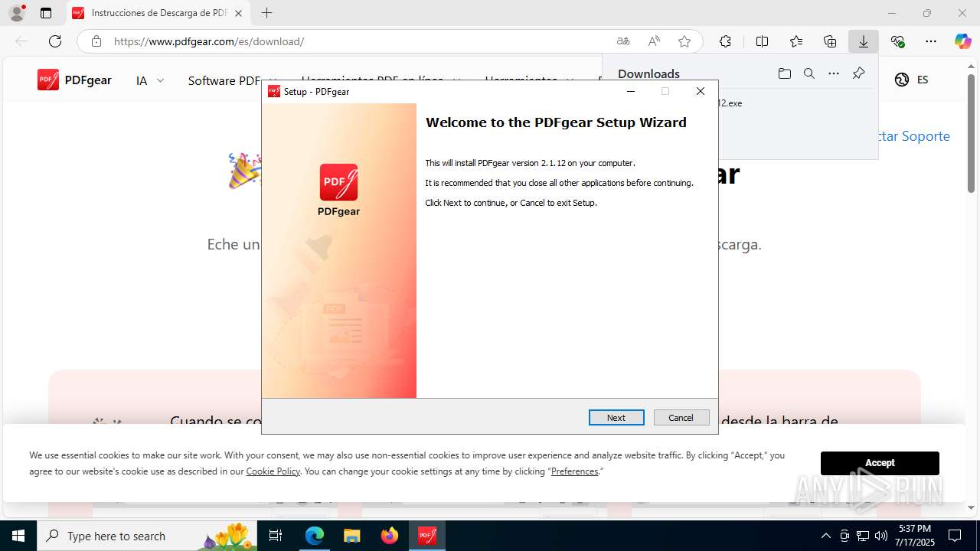Image resolution: width=980 pixels, height=551 pixels.
Task: Click PDFgear setup taskbar icon
Action: (426, 536)
